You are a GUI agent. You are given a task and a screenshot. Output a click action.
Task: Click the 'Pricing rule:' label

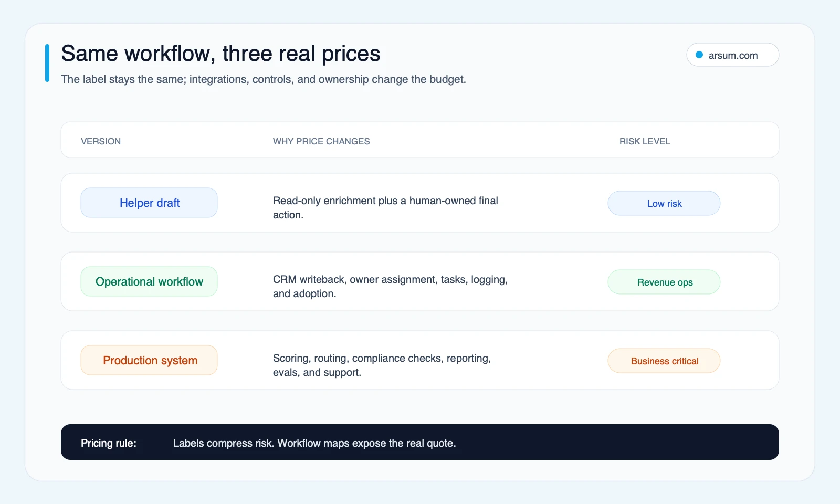click(x=109, y=443)
